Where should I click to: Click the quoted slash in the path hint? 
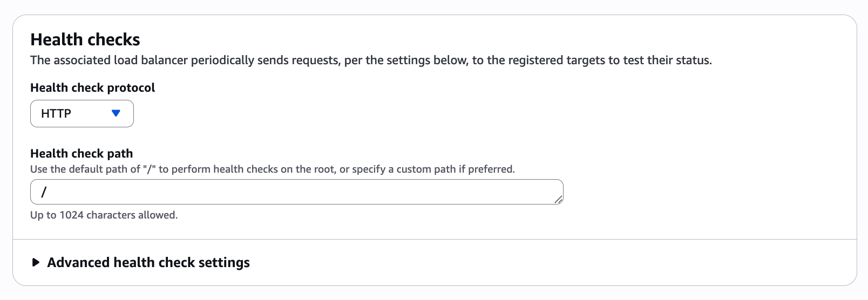pyautogui.click(x=150, y=169)
